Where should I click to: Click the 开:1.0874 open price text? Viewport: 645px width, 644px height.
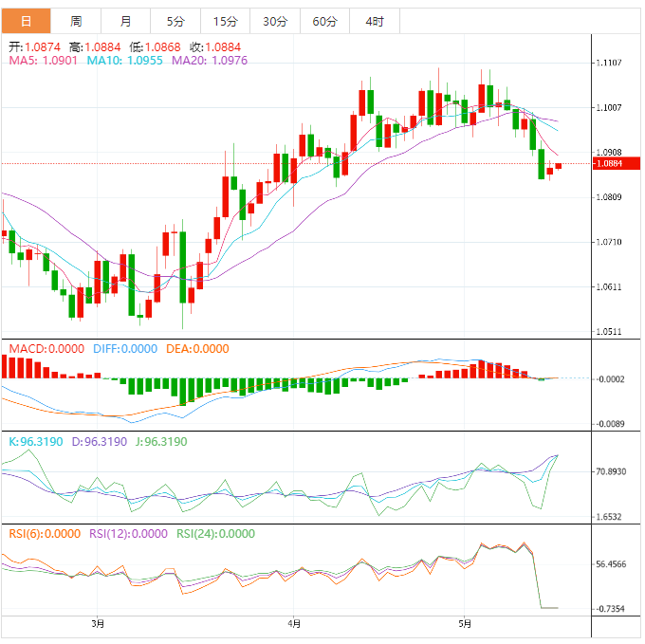34,47
